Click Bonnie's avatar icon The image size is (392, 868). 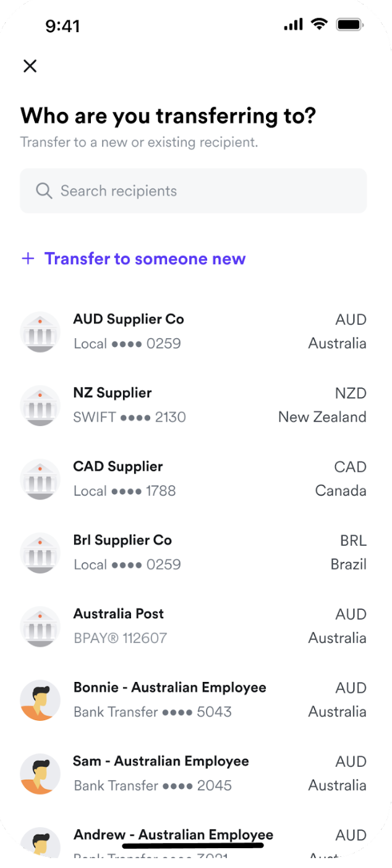40,700
